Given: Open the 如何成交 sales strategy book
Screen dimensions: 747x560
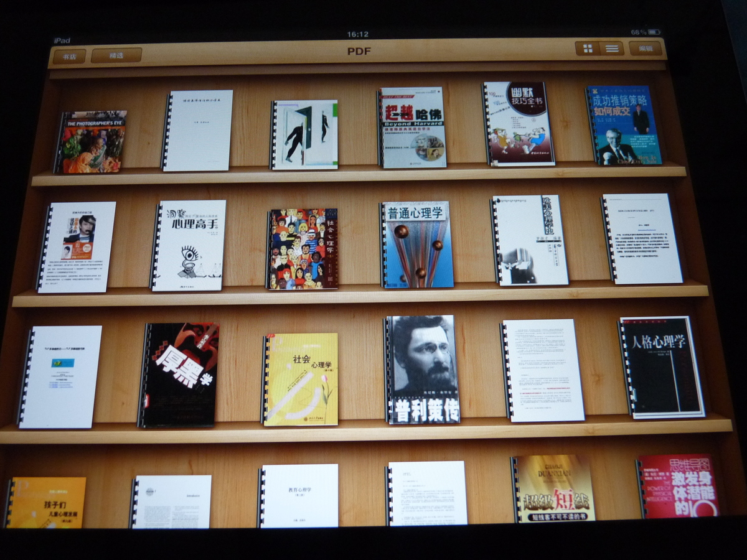Looking at the screenshot, I should 623,125.
